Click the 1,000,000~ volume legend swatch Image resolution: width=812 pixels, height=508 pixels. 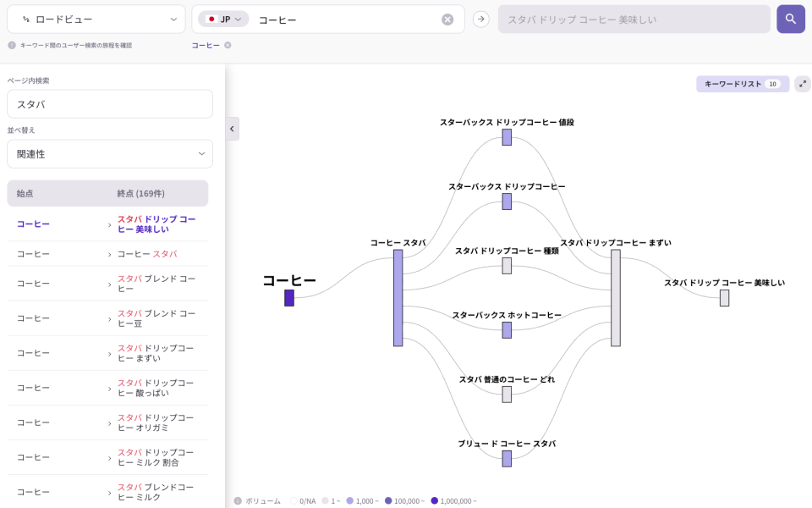[435, 500]
